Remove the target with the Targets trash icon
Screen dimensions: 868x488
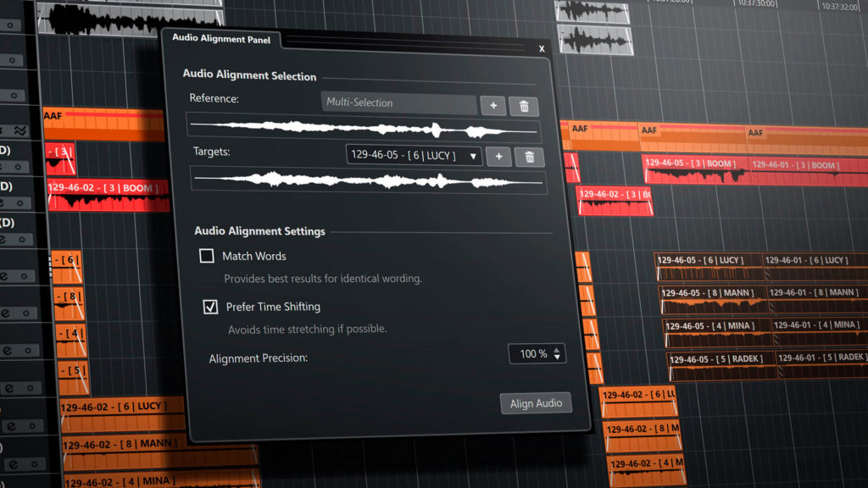(530, 157)
